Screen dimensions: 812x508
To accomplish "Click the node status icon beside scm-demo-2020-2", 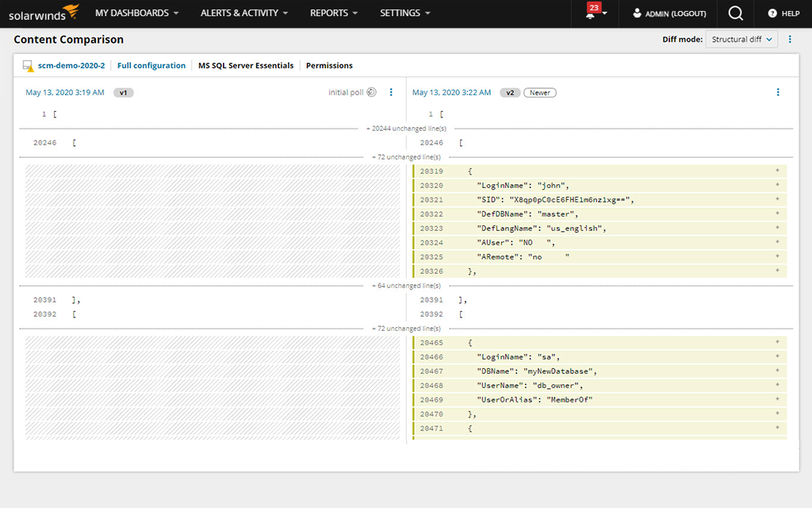I will [x=29, y=65].
